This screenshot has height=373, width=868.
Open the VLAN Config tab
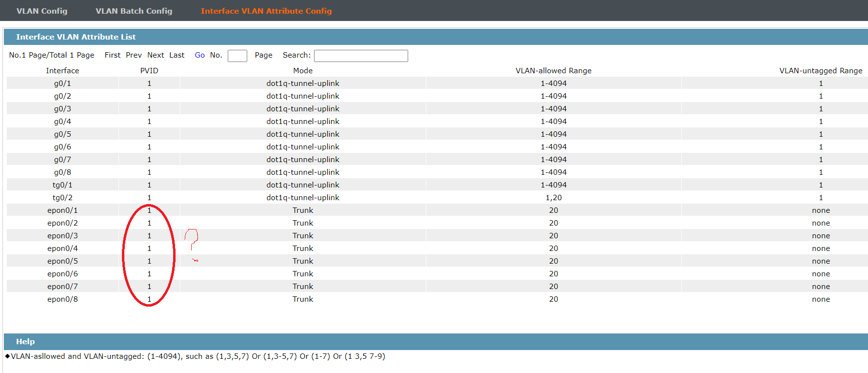coord(42,11)
